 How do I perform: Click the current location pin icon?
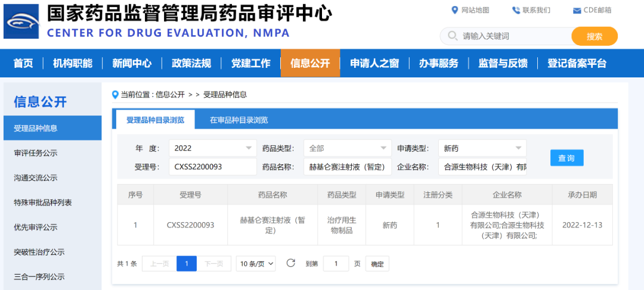pos(116,95)
